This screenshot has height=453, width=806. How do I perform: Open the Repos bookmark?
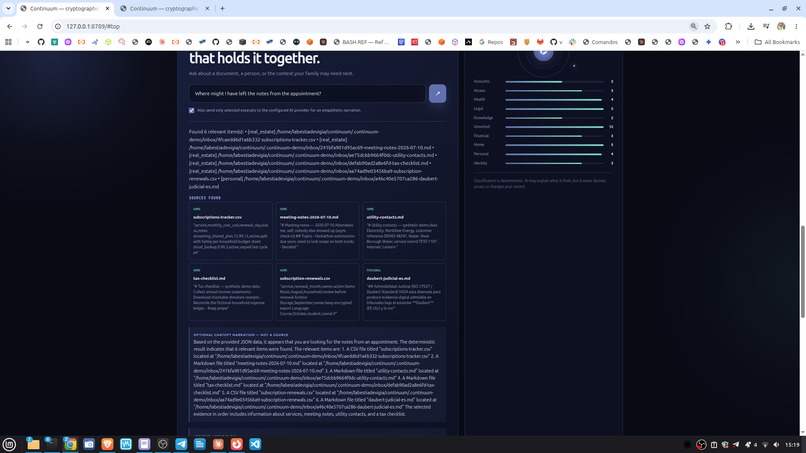[491, 42]
